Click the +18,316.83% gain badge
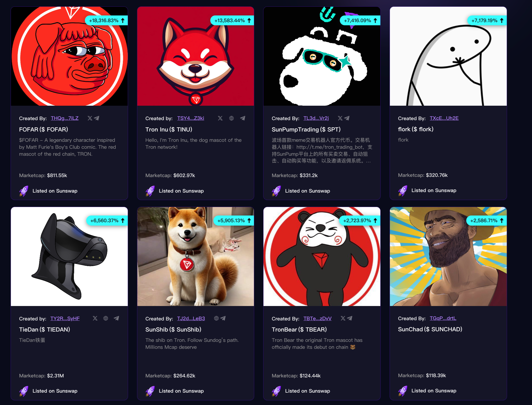The height and width of the screenshot is (405, 532). click(x=106, y=20)
